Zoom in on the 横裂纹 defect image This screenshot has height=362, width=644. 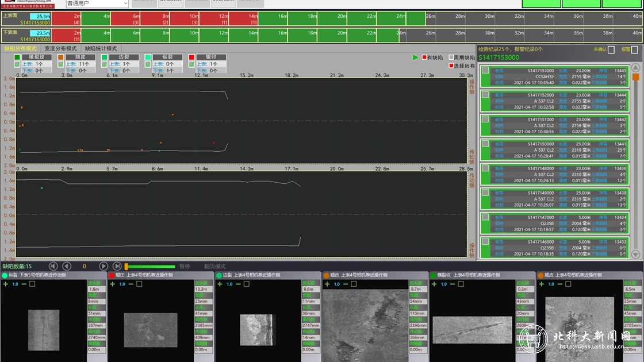tap(434, 284)
